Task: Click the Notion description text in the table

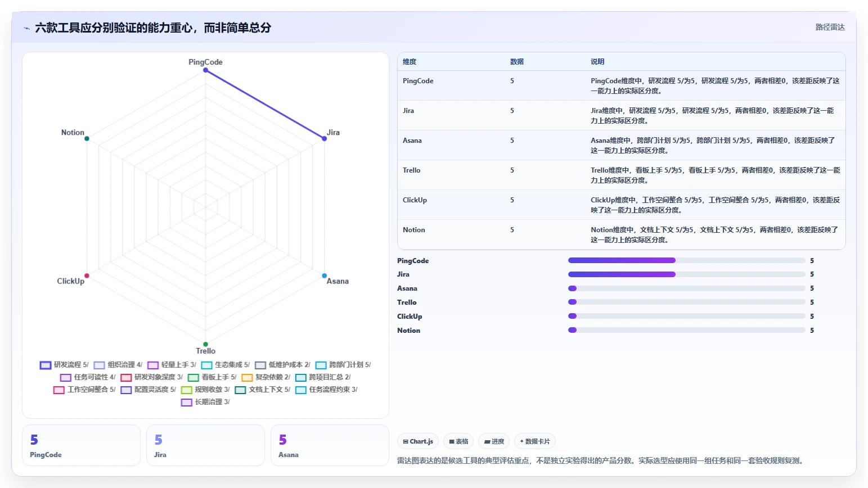Action: pyautogui.click(x=714, y=235)
